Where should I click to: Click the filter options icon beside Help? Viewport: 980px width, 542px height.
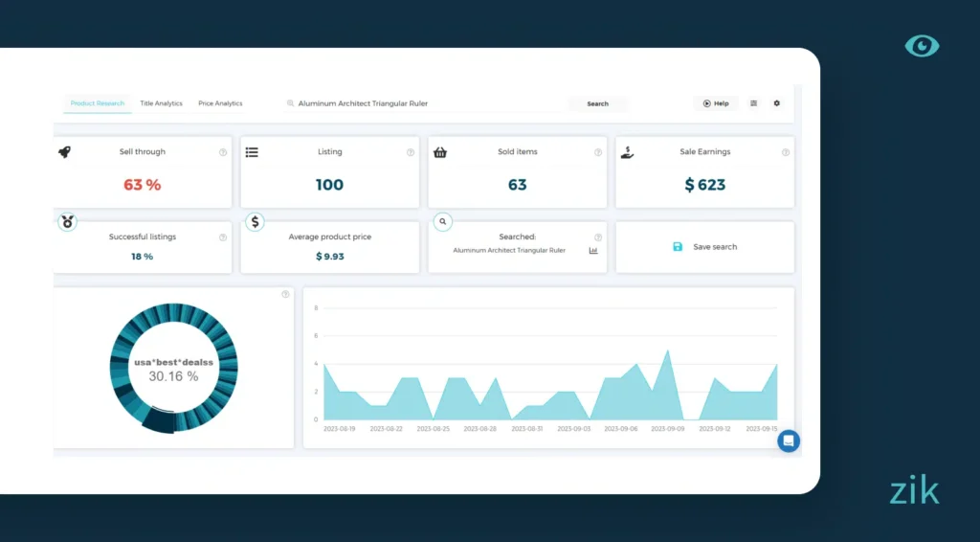tap(753, 103)
